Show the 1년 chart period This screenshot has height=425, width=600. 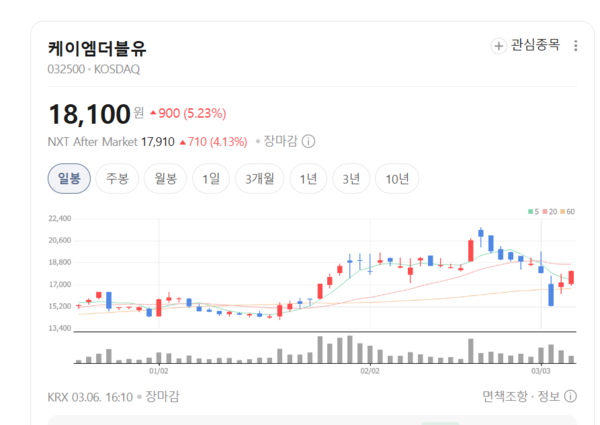(x=309, y=179)
